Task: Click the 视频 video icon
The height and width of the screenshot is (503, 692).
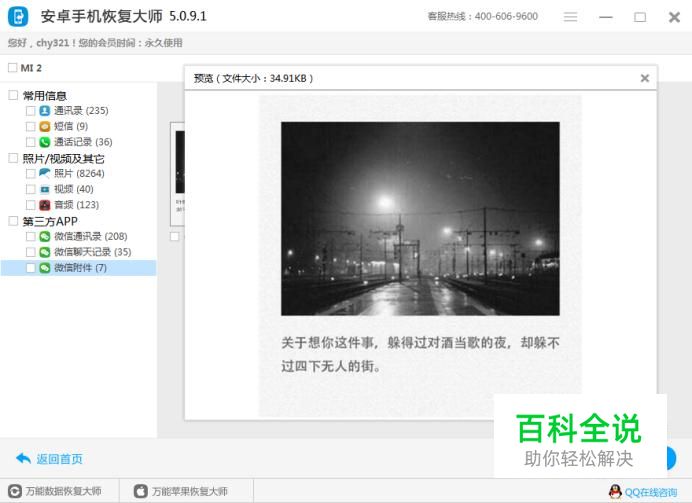Action: (x=45, y=189)
